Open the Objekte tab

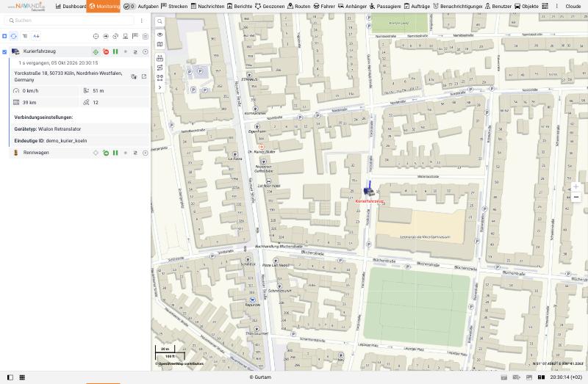pos(526,7)
